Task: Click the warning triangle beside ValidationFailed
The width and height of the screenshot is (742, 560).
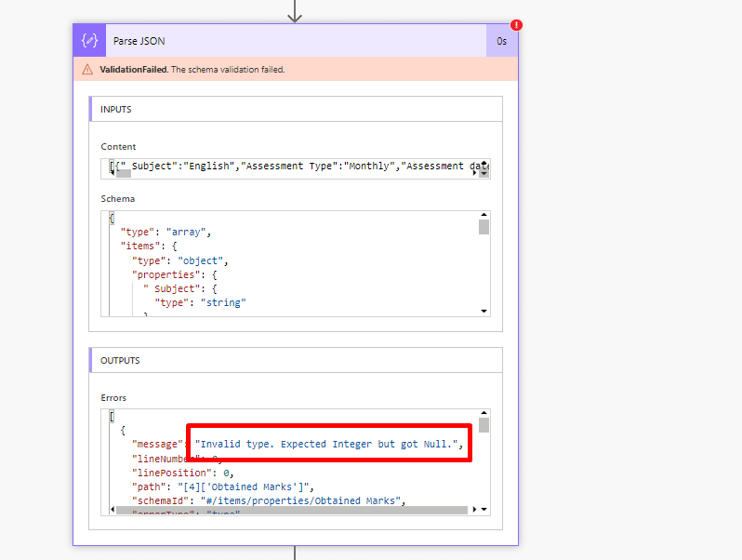Action: click(x=87, y=70)
